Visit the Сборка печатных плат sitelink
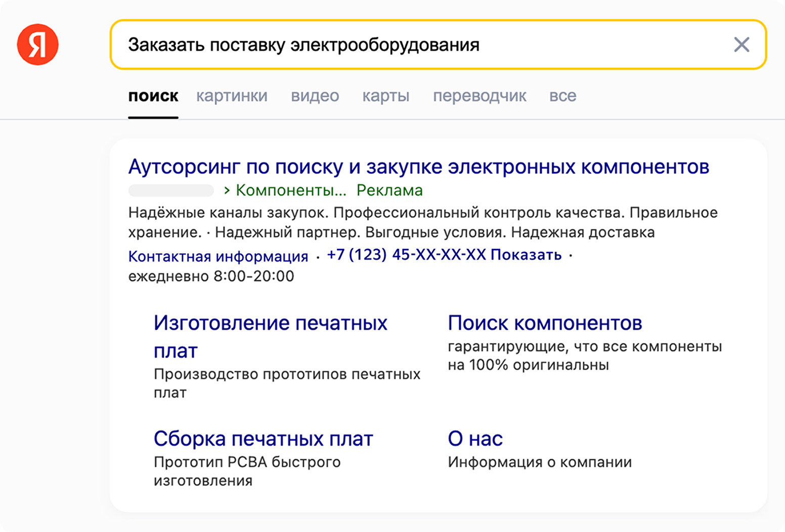 [263, 438]
